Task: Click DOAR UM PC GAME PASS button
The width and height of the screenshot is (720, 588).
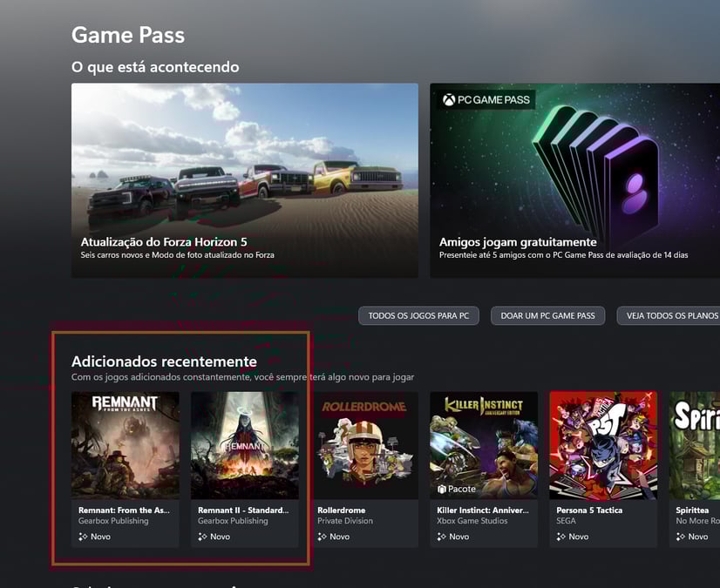Action: [x=547, y=316]
